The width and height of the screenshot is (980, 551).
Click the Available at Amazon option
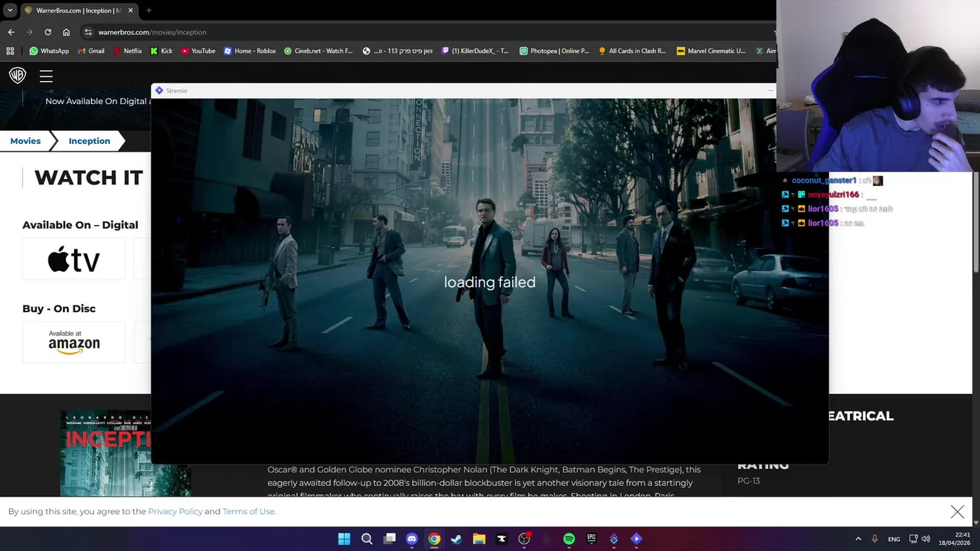tap(73, 342)
